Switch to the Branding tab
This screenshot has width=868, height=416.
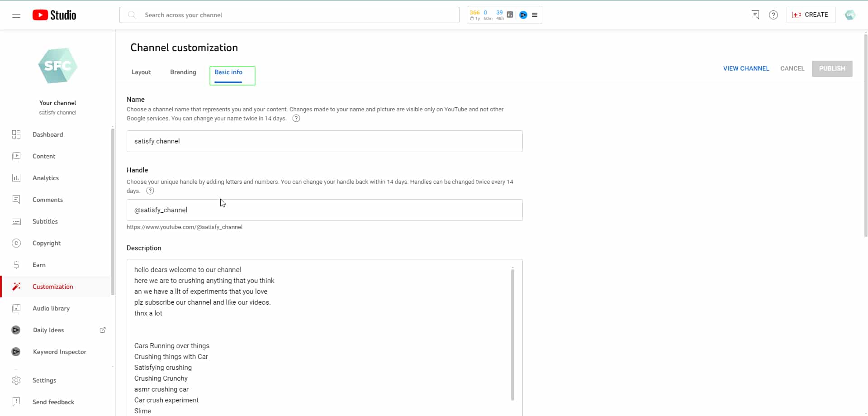click(183, 72)
